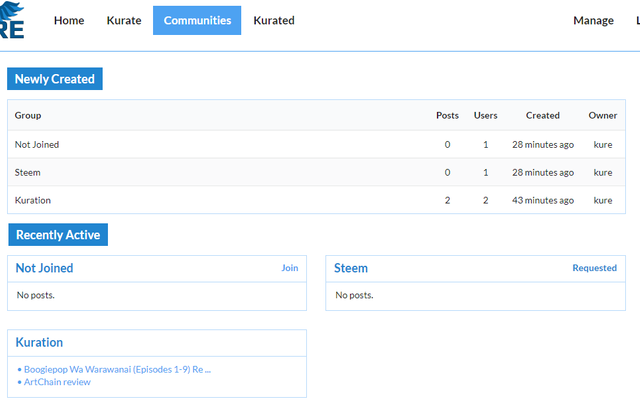Image resolution: width=640 pixels, height=407 pixels.
Task: Click '28 minutes ago' in Steem row
Action: coord(543,172)
